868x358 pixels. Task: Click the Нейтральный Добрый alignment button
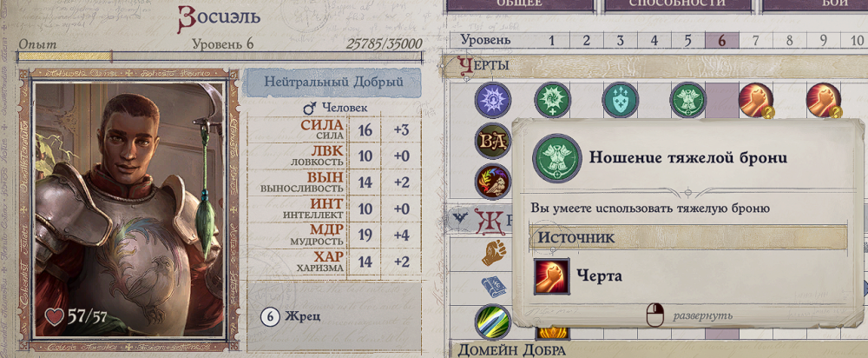333,82
